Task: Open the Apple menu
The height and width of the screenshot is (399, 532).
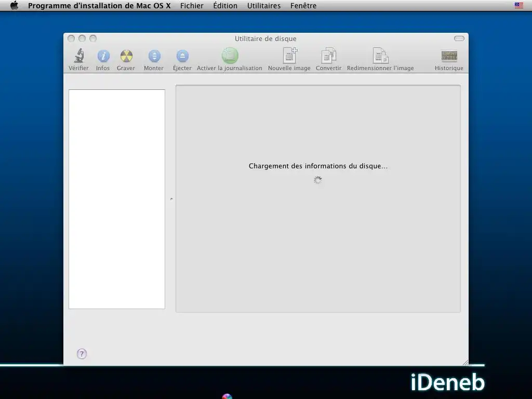Action: (14, 5)
